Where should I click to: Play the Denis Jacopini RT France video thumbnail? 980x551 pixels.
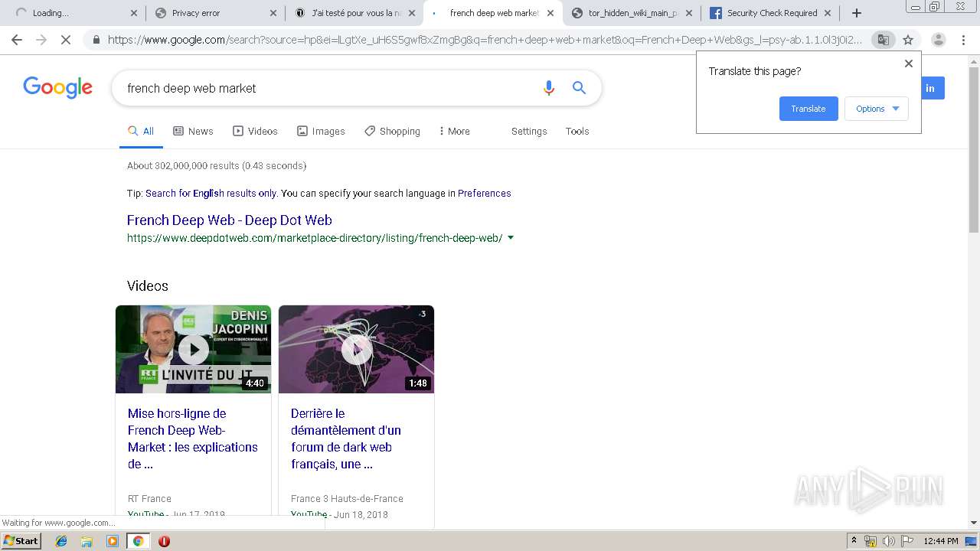pos(193,349)
